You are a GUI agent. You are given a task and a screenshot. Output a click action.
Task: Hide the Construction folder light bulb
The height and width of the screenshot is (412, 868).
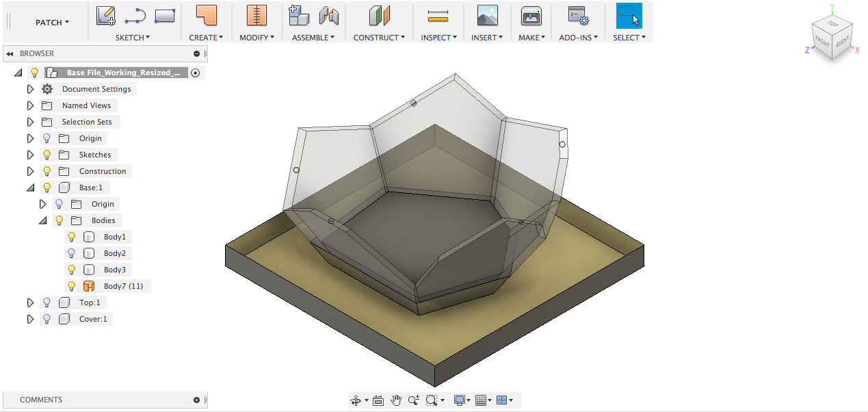pos(47,171)
